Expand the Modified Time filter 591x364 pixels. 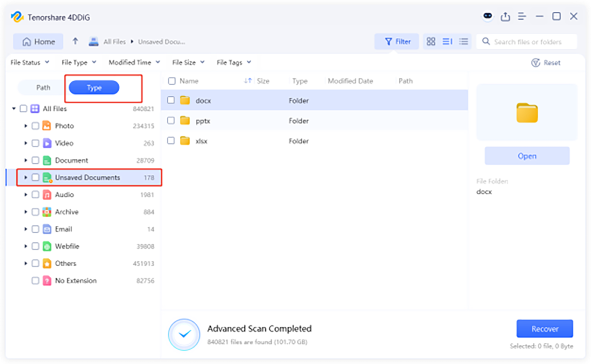pyautogui.click(x=134, y=62)
